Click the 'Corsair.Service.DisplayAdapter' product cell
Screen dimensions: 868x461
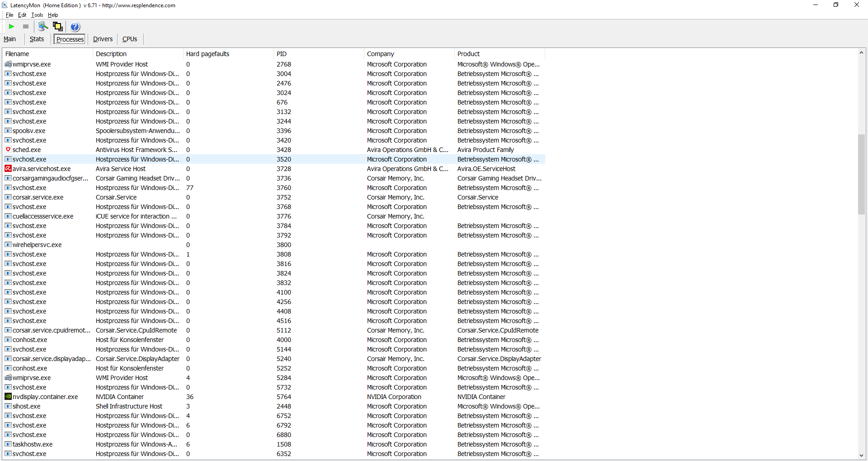coord(499,359)
